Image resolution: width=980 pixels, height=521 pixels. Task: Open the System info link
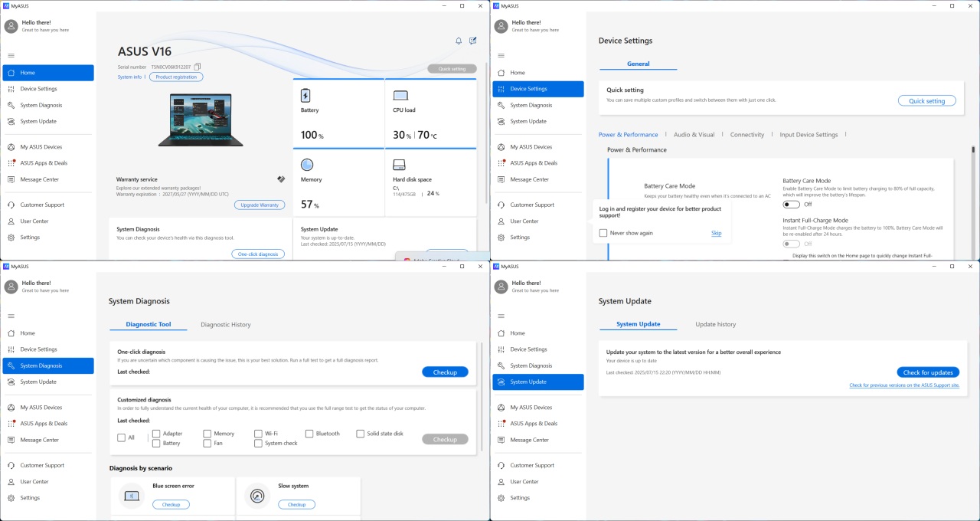point(129,77)
